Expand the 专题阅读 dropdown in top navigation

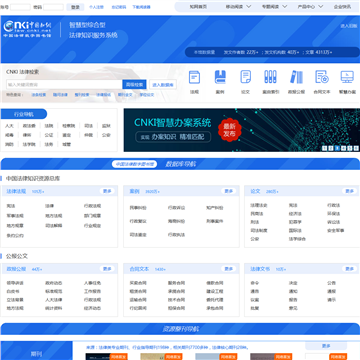tap(274, 6)
